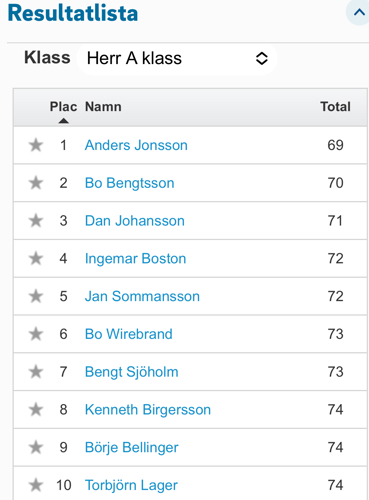Toggle favorite star for Dan Johansson
Screen dimensions: 369x500
[x=36, y=221]
